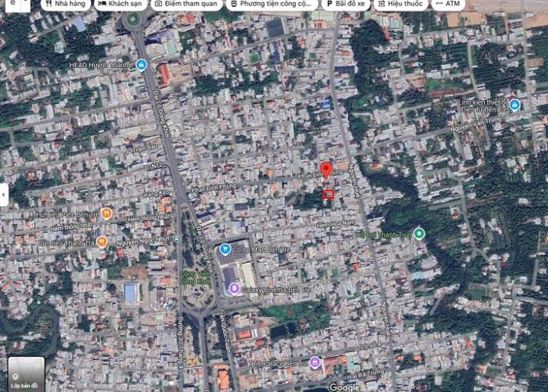Expand the collapsed side panel arrow
This screenshot has height=392, width=548.
point(4,193)
